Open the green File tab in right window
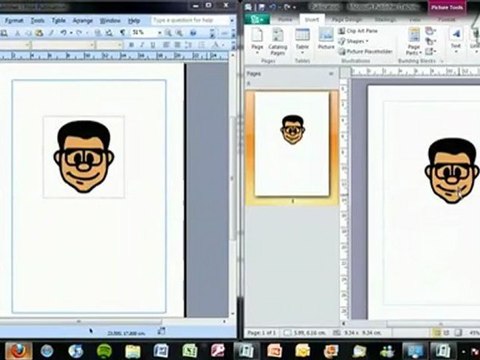This screenshot has width=480, height=360. 257,19
